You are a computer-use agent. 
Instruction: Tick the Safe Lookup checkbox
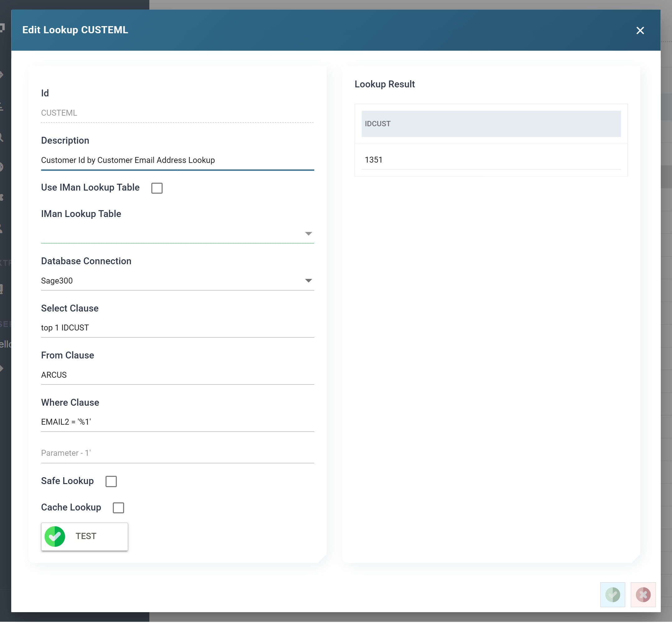111,482
